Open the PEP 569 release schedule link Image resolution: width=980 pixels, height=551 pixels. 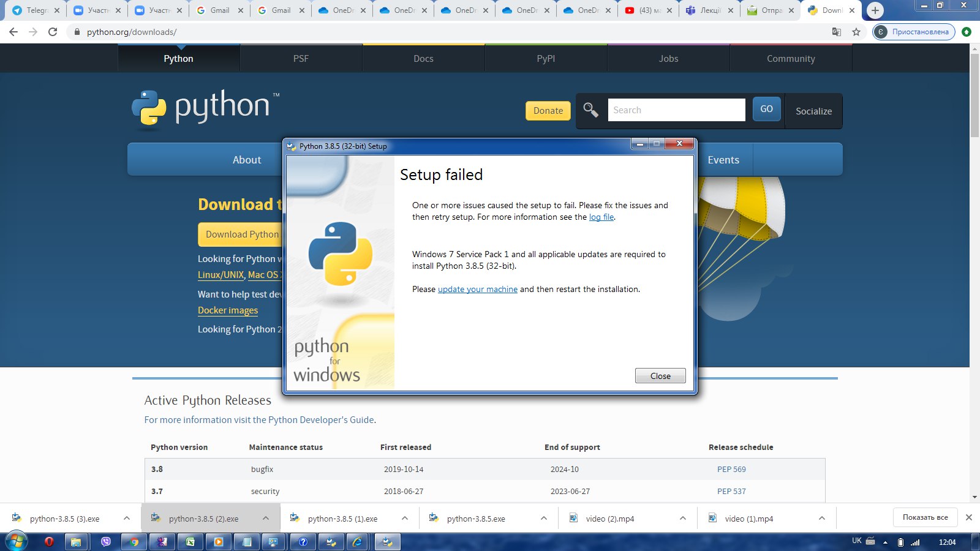[x=731, y=470]
